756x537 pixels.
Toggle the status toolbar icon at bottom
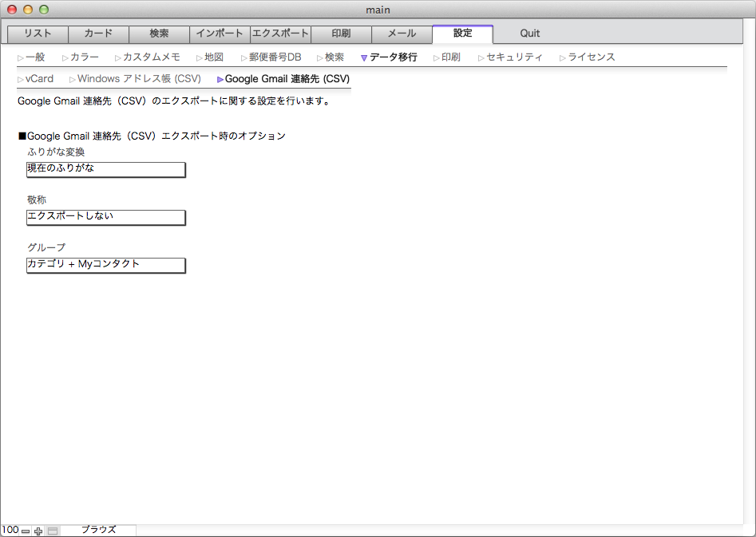click(53, 531)
